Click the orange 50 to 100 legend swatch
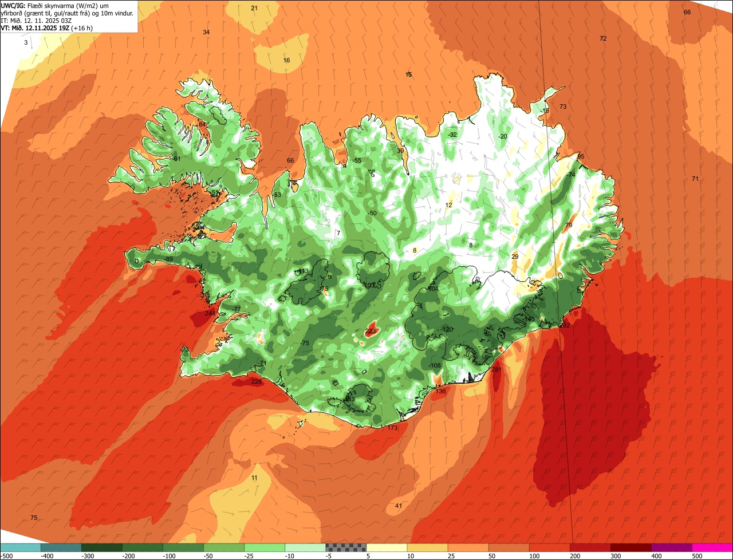Image resolution: width=733 pixels, height=560 pixels. pos(509,547)
